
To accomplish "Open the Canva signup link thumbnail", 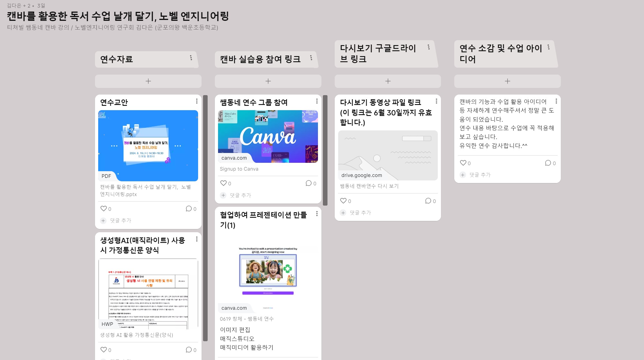I will click(x=268, y=136).
